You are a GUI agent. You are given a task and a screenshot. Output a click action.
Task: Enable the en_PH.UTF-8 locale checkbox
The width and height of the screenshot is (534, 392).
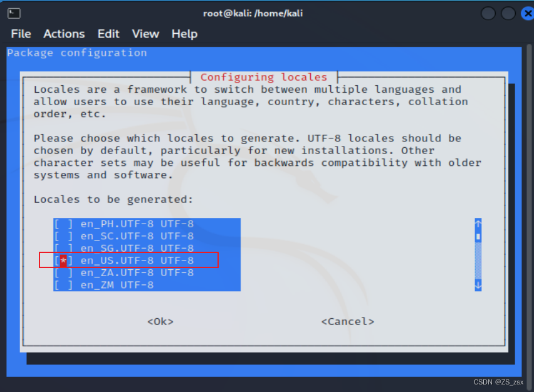click(x=63, y=224)
